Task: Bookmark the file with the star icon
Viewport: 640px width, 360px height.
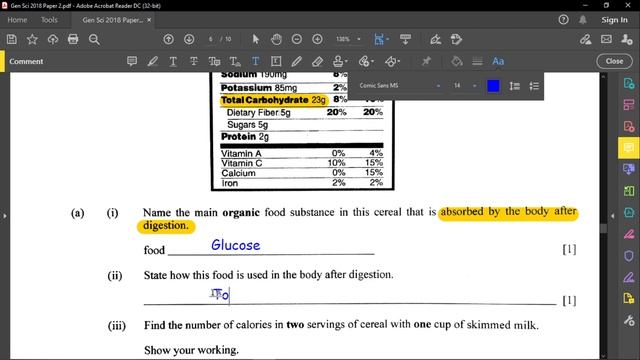Action: tap(32, 39)
